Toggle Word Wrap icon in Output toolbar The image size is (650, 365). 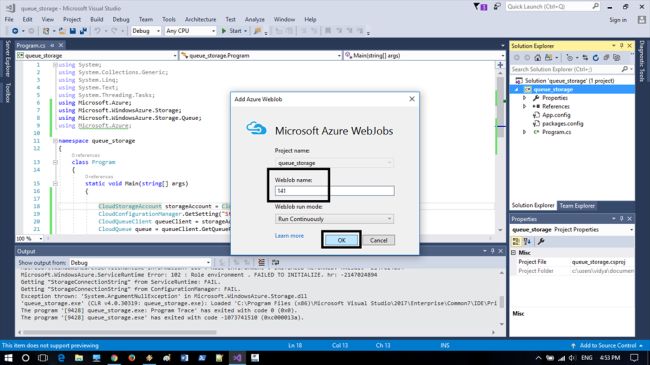tap(275, 262)
